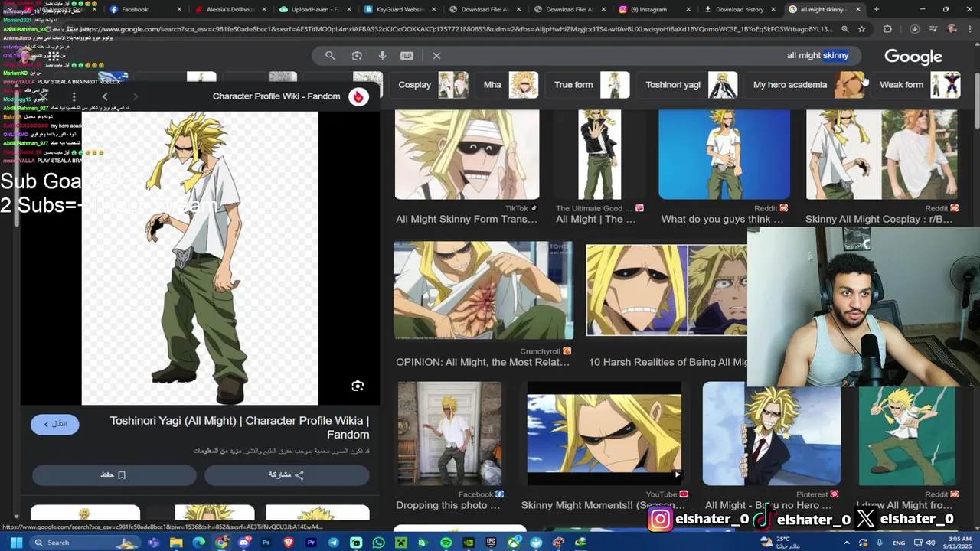Switch to the KeyGuard Webservice tab
Viewport: 980px width, 551px height.
[x=400, y=9]
